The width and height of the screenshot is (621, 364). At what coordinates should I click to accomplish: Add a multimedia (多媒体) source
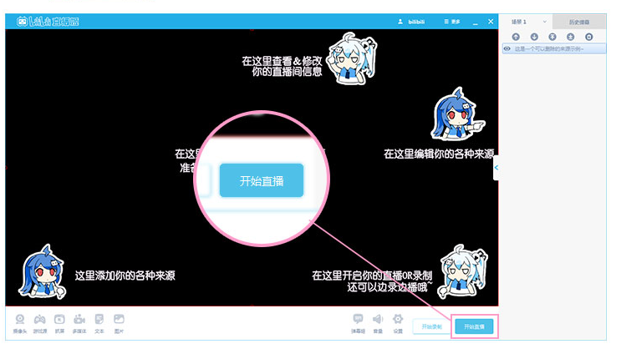click(x=79, y=321)
